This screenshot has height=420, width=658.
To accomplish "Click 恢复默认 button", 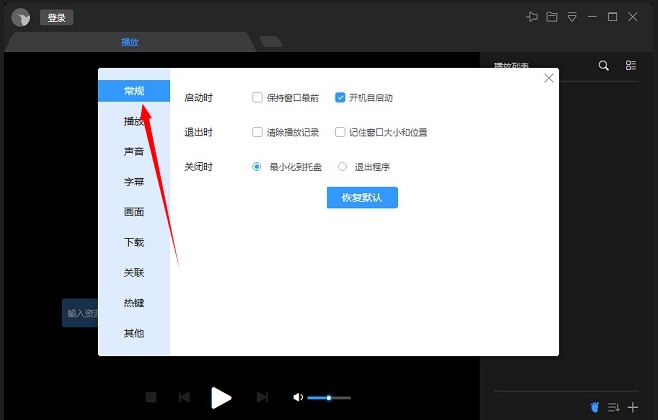I will (x=362, y=198).
